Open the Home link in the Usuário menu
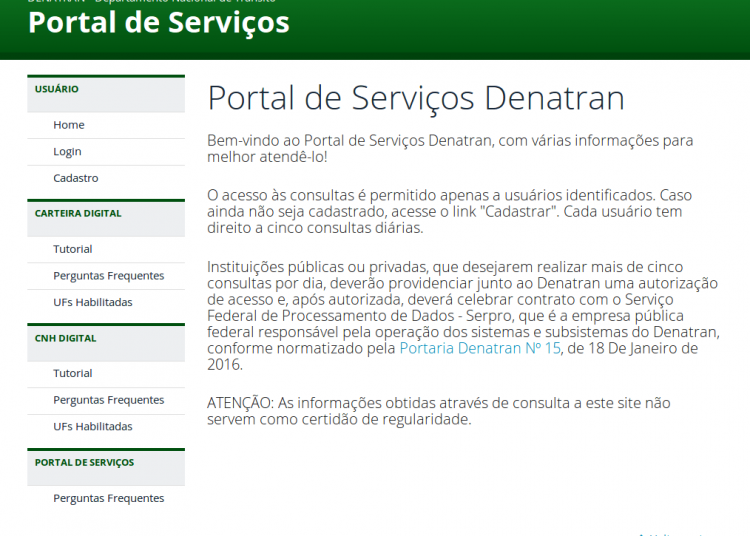The image size is (750, 536). (x=69, y=125)
